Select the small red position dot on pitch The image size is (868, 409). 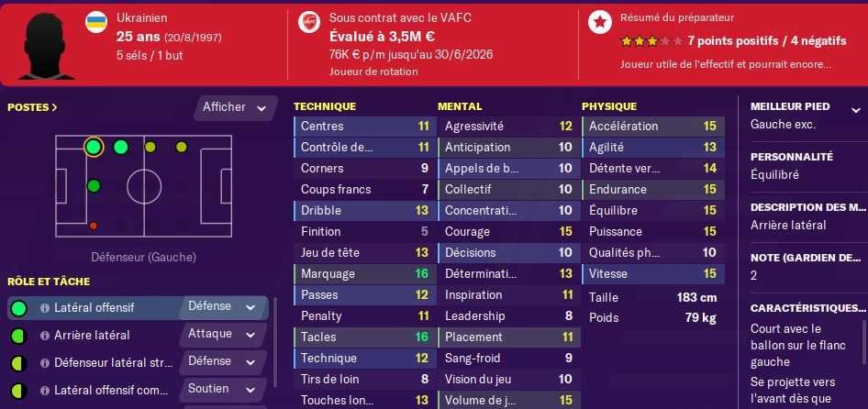93,225
